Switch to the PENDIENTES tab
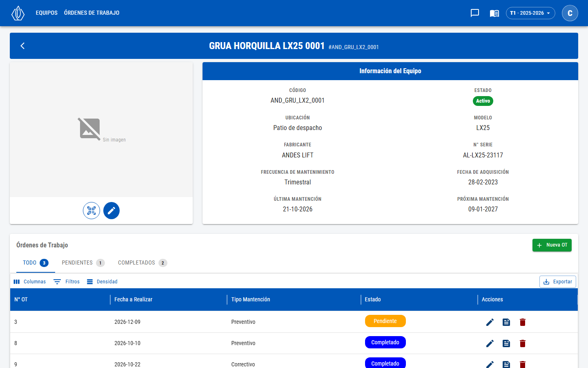Screen dimensions: 588x368 83,263
